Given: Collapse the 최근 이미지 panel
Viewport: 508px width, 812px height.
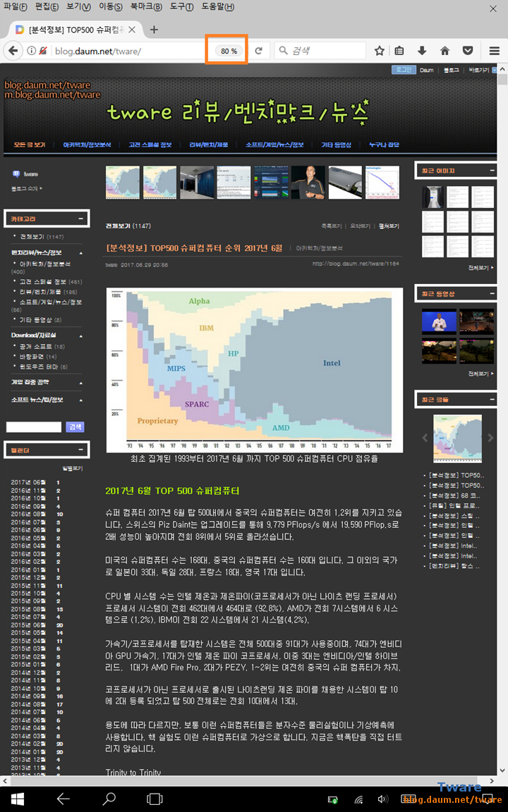Looking at the screenshot, I should click(491, 171).
